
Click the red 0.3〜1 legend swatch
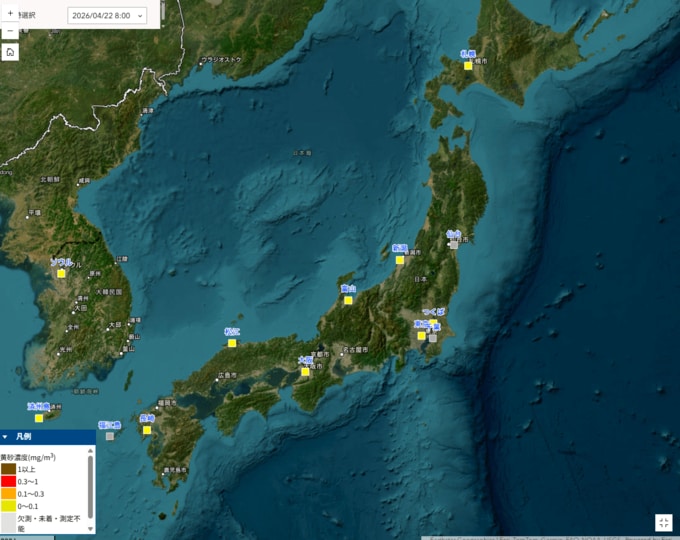tap(8, 481)
